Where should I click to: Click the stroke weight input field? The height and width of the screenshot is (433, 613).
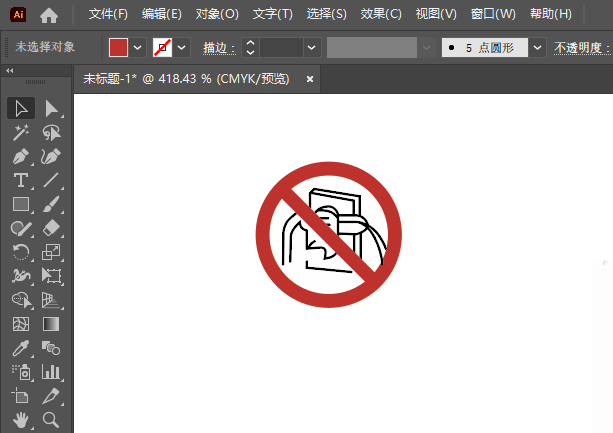pyautogui.click(x=281, y=48)
